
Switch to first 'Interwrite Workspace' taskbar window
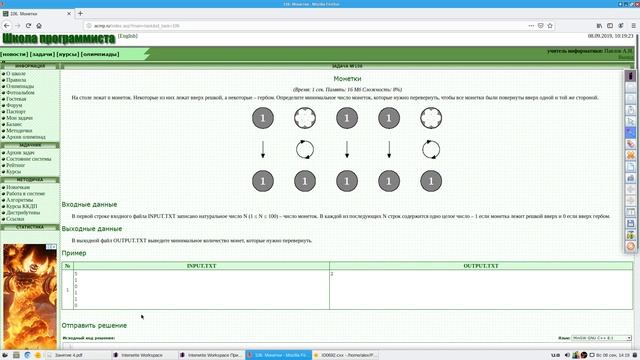pyautogui.click(x=144, y=355)
